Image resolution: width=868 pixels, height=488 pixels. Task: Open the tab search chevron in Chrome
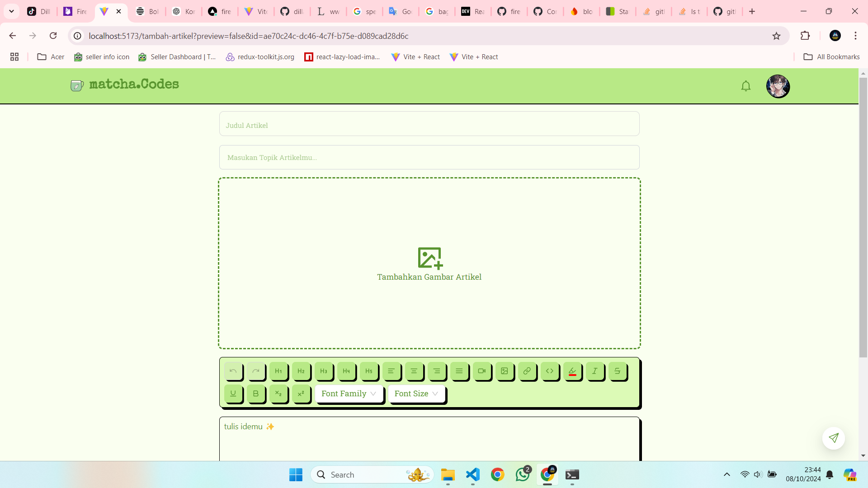[x=12, y=11]
